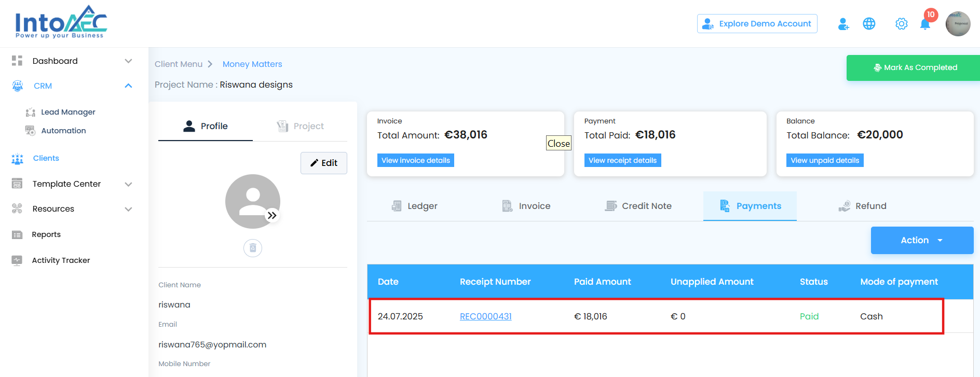Select the Project tab
This screenshot has width=980, height=377.
301,126
